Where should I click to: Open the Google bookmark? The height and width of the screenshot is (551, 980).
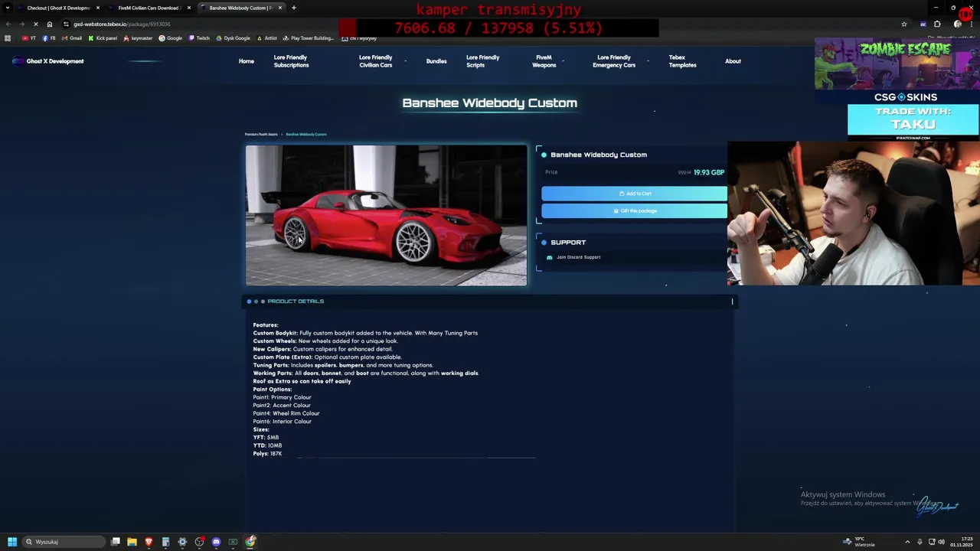click(x=171, y=38)
